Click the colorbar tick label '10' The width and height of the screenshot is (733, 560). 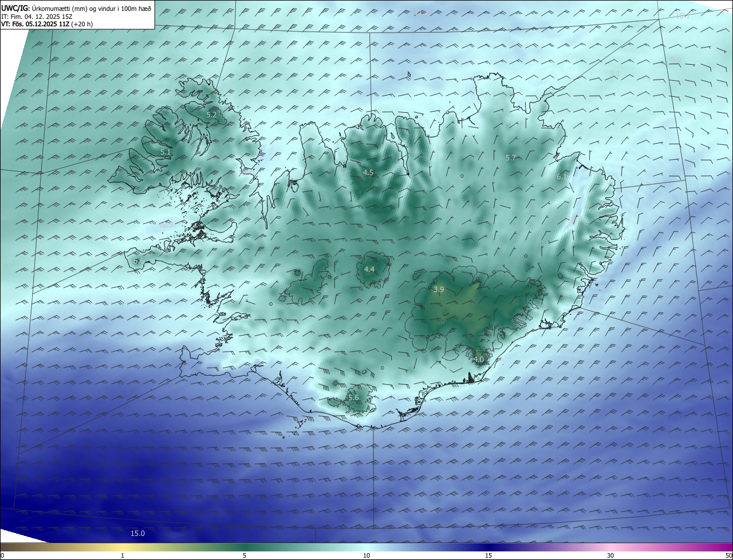pos(366,555)
